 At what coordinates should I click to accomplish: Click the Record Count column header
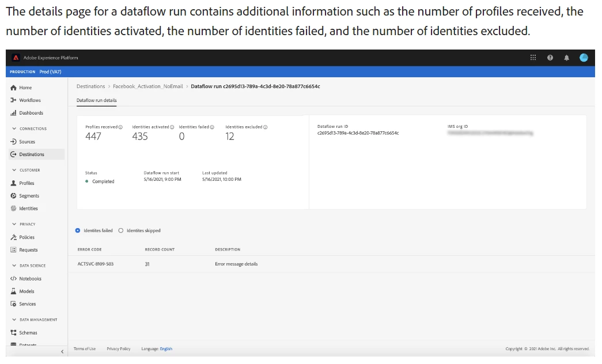[160, 249]
